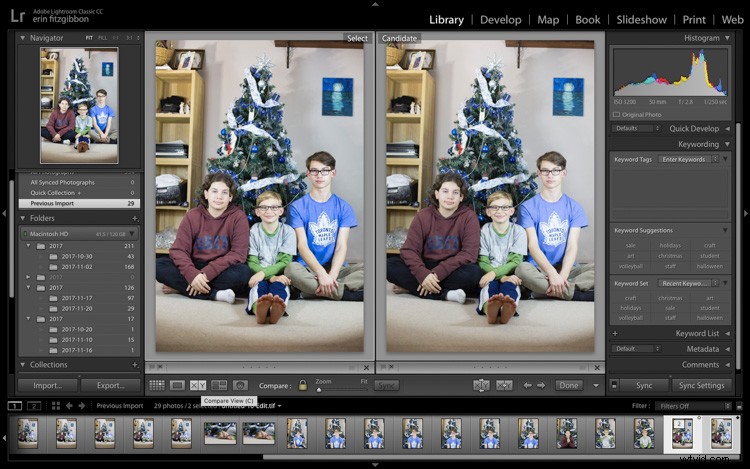This screenshot has height=469, width=750.
Task: Open the Quick Develop Defaults preset dropdown
Action: pyautogui.click(x=636, y=129)
